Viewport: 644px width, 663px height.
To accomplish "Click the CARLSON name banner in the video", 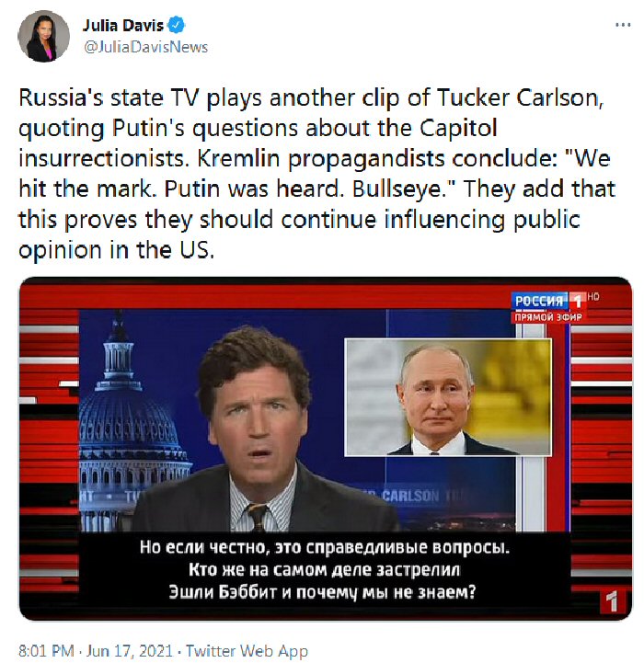I will coord(411,497).
